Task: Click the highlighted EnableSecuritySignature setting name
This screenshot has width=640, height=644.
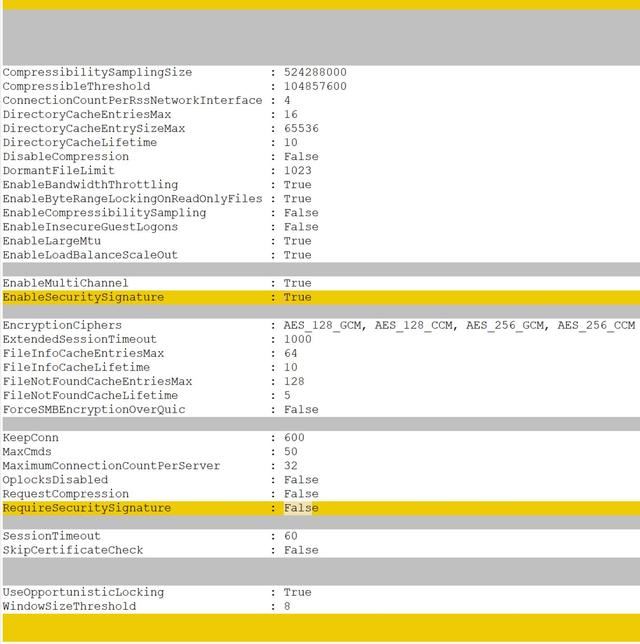Action: pyautogui.click(x=83, y=298)
